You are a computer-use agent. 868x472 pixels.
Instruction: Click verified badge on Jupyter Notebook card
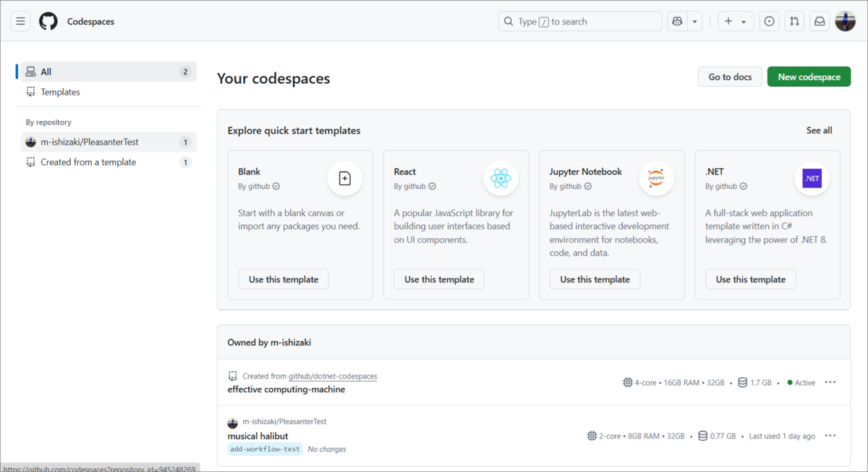(587, 186)
